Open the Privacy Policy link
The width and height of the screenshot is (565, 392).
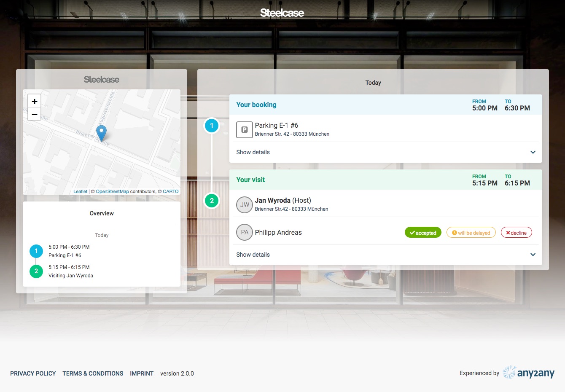33,373
